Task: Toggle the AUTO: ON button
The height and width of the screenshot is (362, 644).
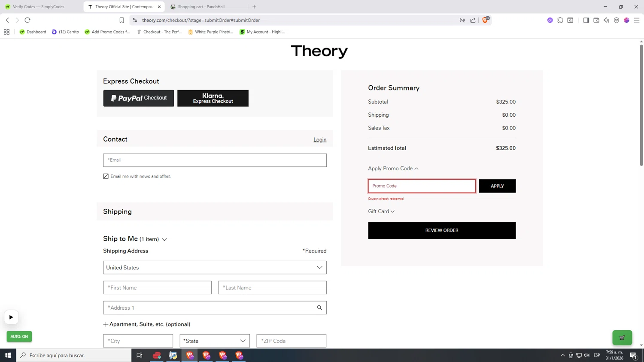Action: click(x=19, y=337)
